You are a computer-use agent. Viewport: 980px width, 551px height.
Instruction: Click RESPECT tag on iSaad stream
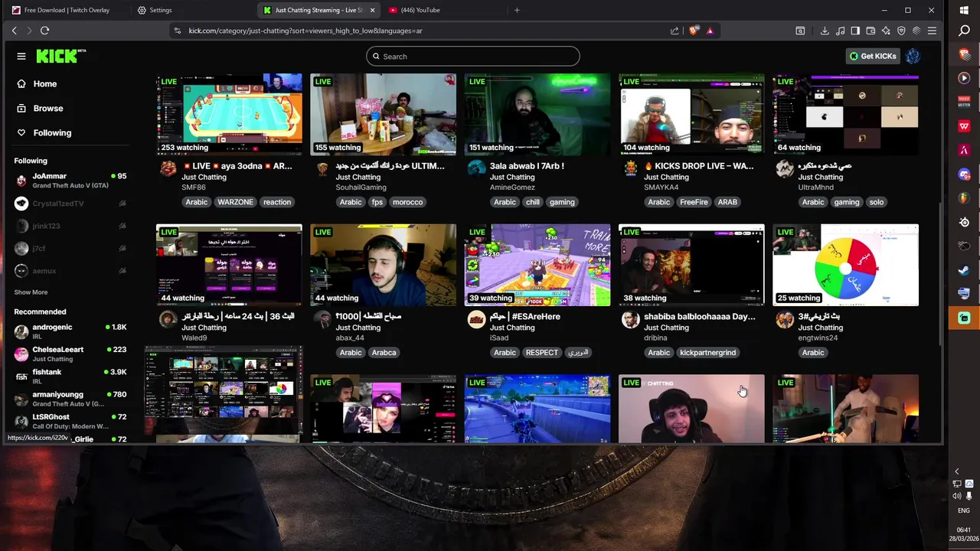coord(542,353)
